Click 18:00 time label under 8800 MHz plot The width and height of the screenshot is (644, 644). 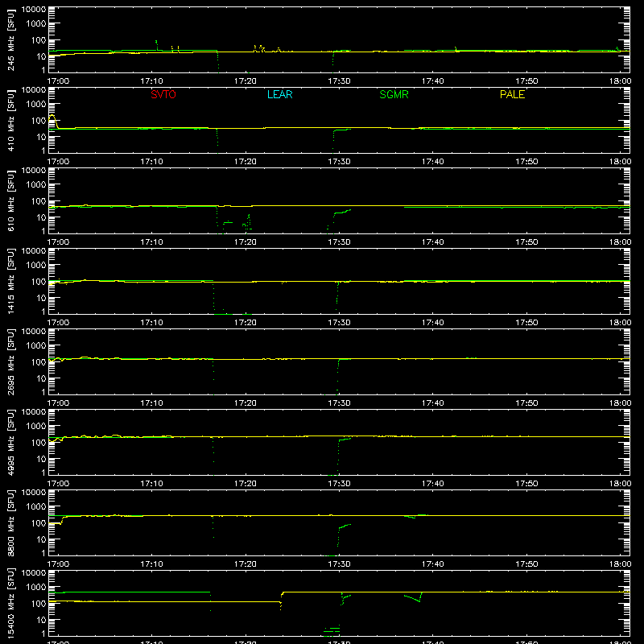(620, 564)
